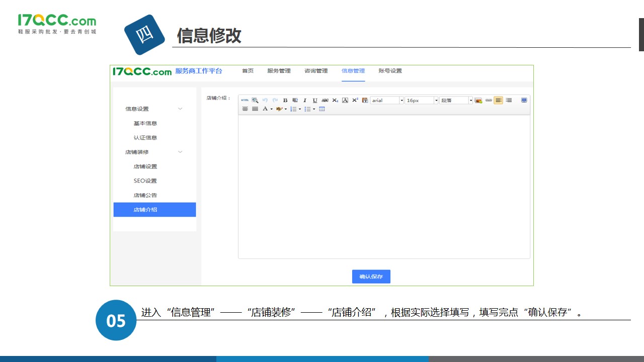Image resolution: width=644 pixels, height=362 pixels.
Task: Toggle bold formatting in the editor toolbar
Action: coord(285,101)
